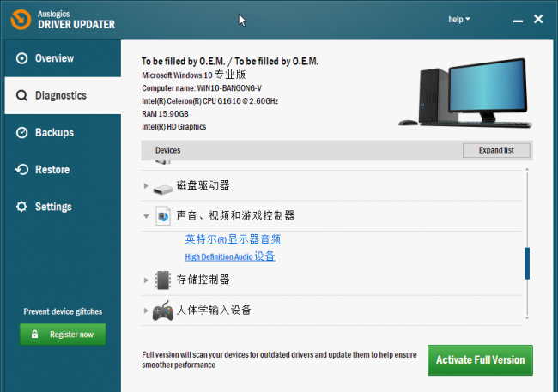Click the sound video controller icon

pyautogui.click(x=163, y=216)
